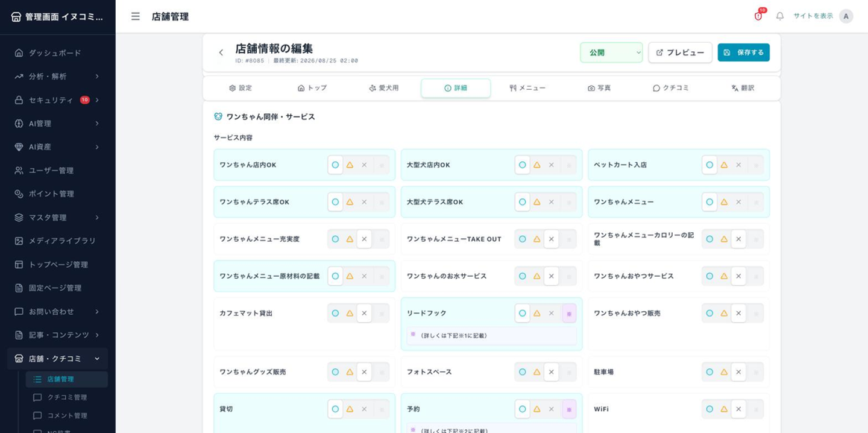
Task: Open ユーザー管理 in the sidebar
Action: pyautogui.click(x=58, y=171)
